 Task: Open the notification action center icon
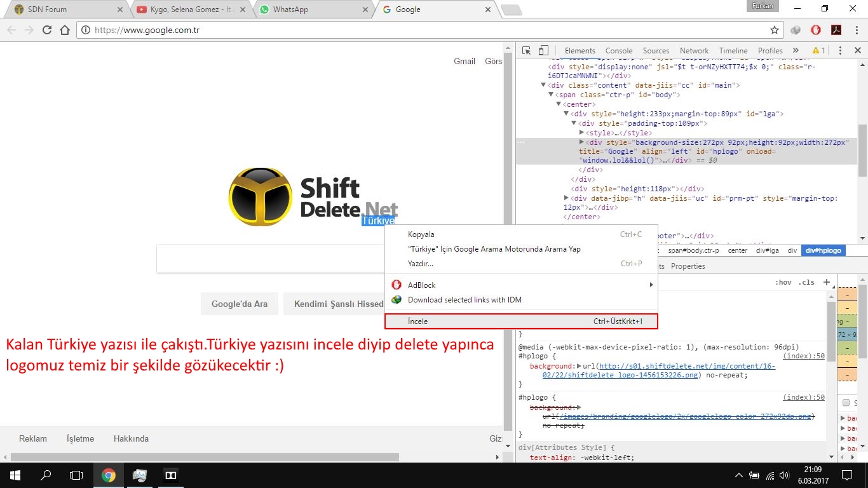[x=847, y=475]
